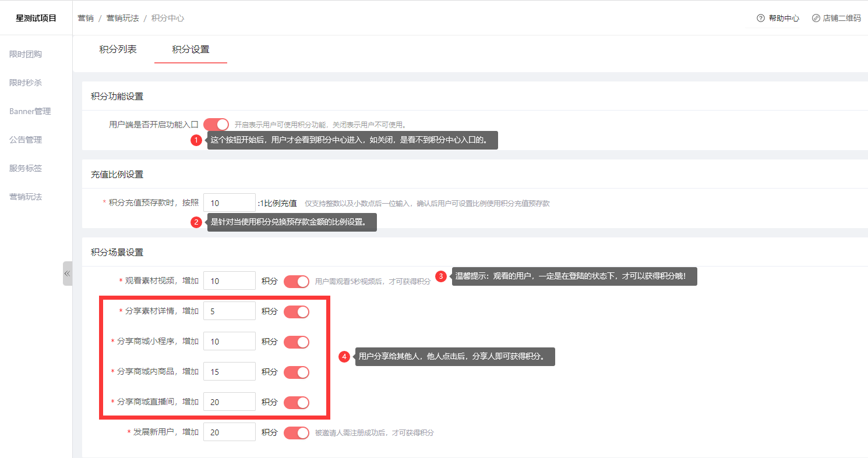The width and height of the screenshot is (868, 458).
Task: Click the Help Center question mark icon
Action: [x=760, y=18]
